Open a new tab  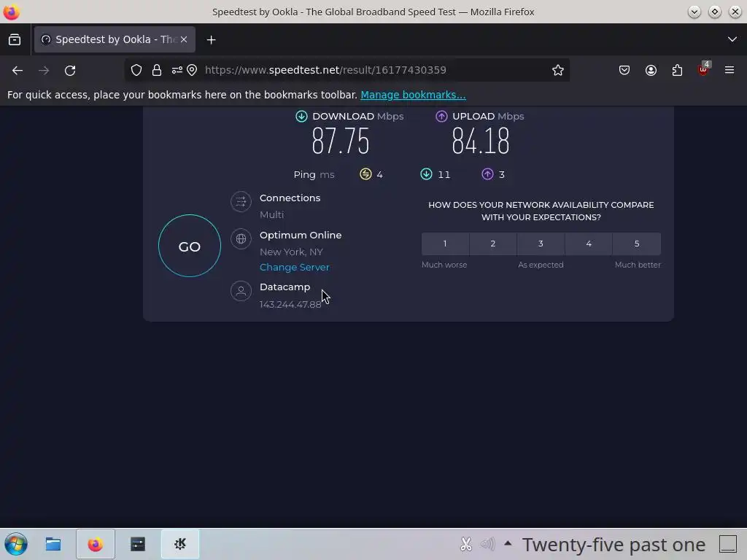tap(211, 39)
